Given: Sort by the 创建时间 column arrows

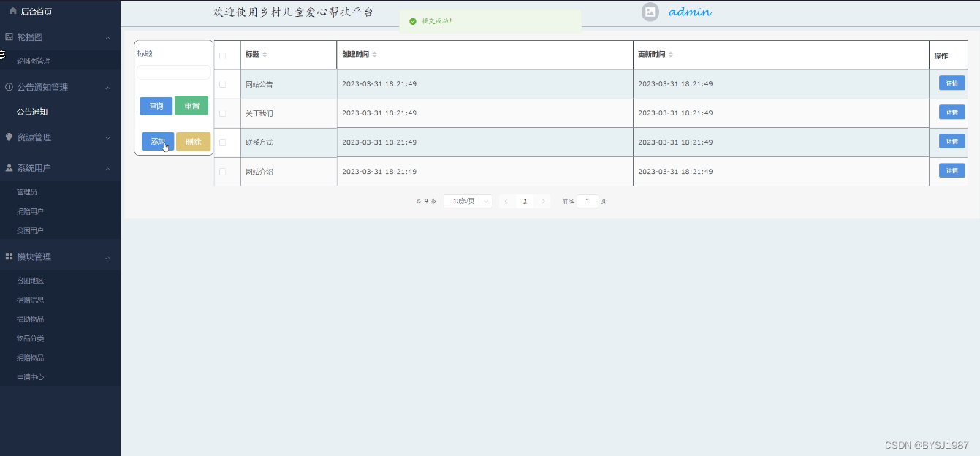Looking at the screenshot, I should (374, 55).
